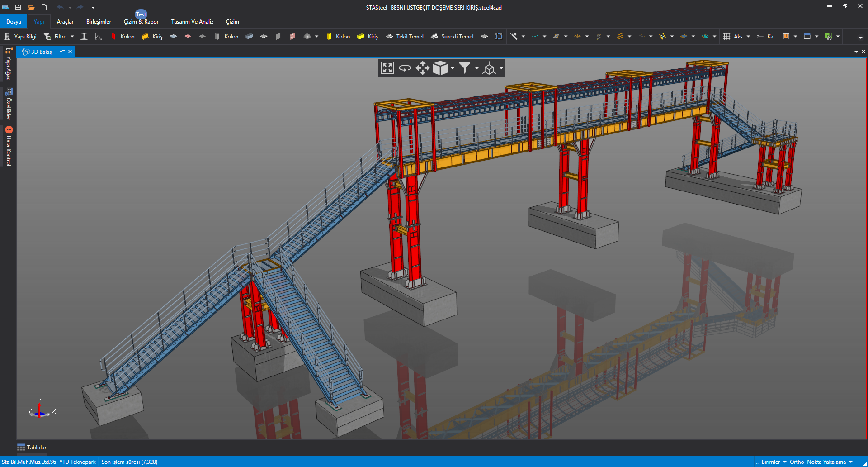This screenshot has width=868, height=467.
Task: Select the pan view arrows tool
Action: (x=422, y=68)
